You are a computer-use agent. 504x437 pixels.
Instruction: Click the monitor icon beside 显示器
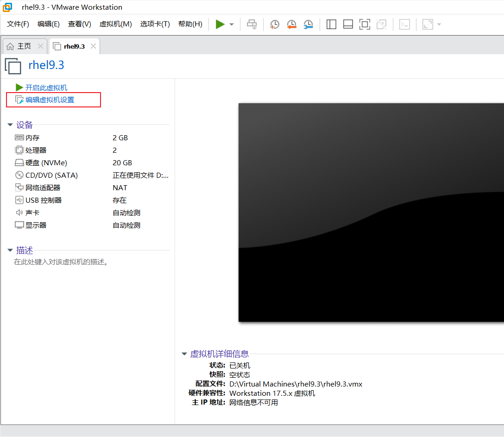pos(19,225)
